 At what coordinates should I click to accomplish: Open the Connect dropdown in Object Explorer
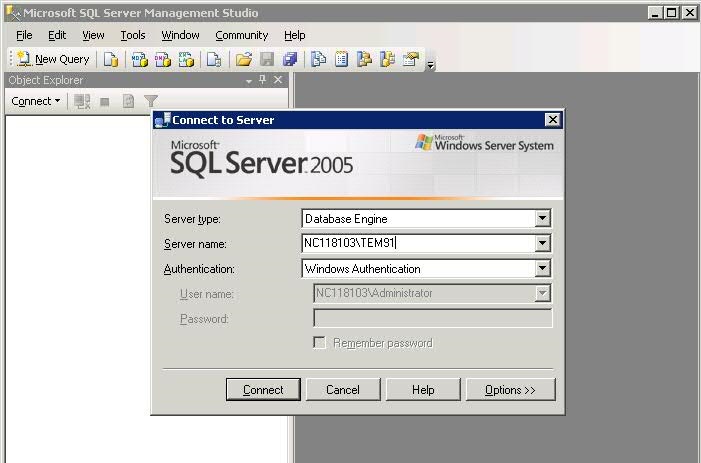pyautogui.click(x=36, y=101)
